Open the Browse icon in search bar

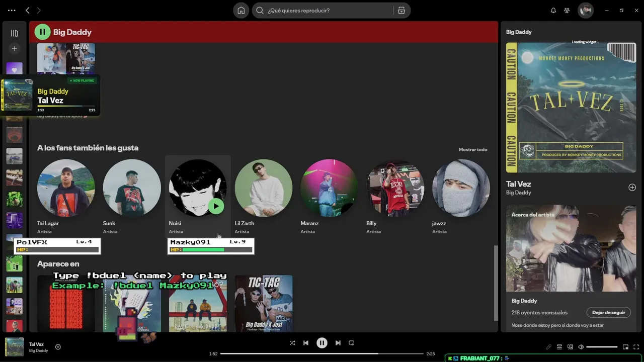(x=401, y=10)
